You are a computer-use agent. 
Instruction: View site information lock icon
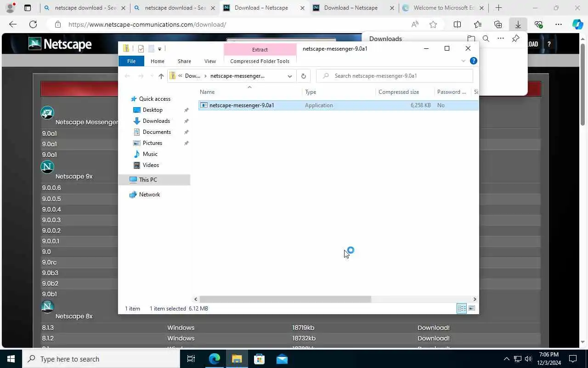(x=57, y=24)
